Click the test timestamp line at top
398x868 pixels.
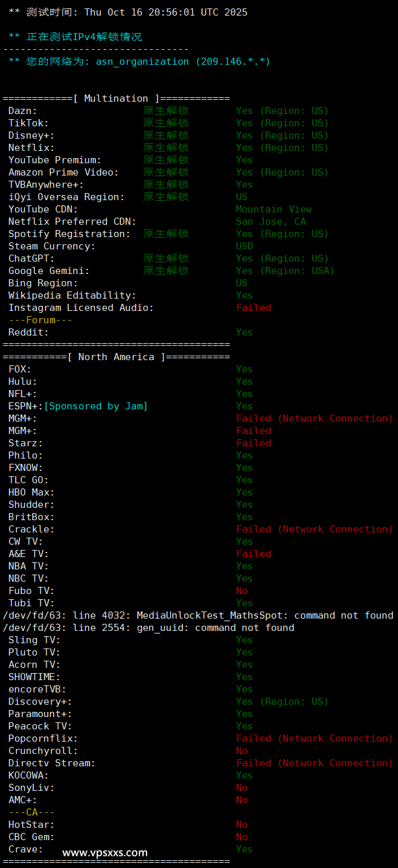coord(128,12)
